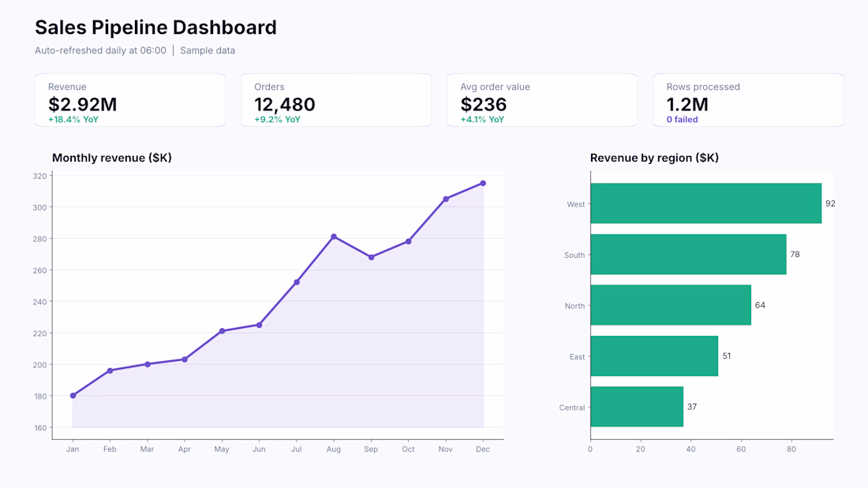Click the value label 51
The image size is (868, 488).
click(727, 356)
